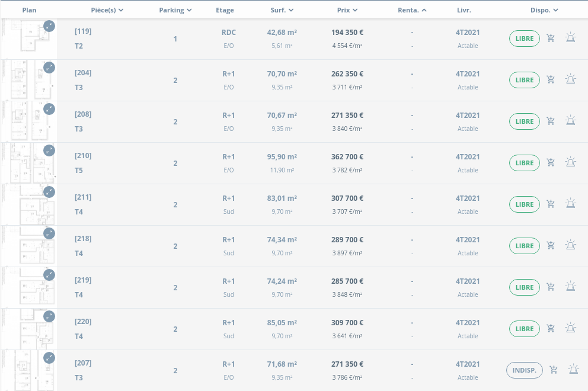The image size is (588, 391).
Task: Enlarge the floor plan for lot 208
Action: click(49, 109)
